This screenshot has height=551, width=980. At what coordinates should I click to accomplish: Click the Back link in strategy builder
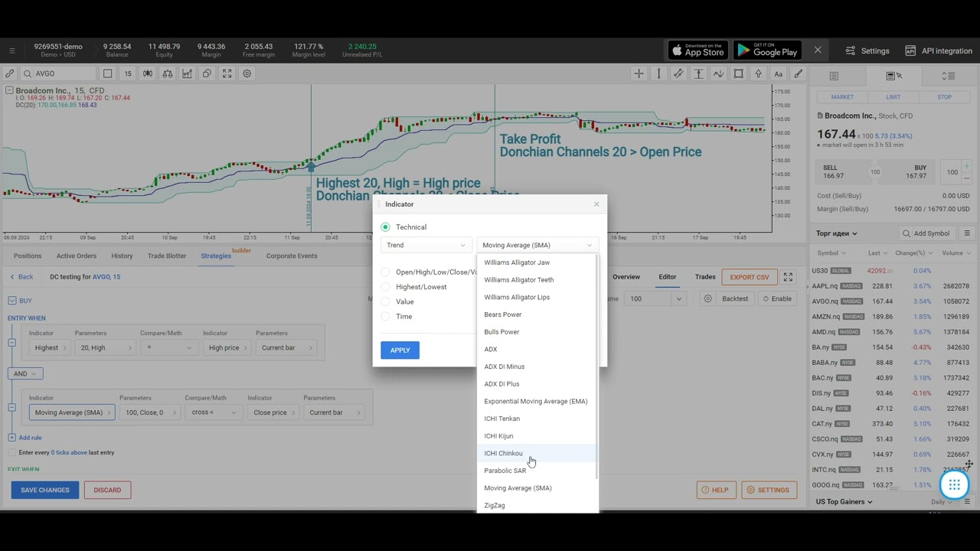coord(21,277)
